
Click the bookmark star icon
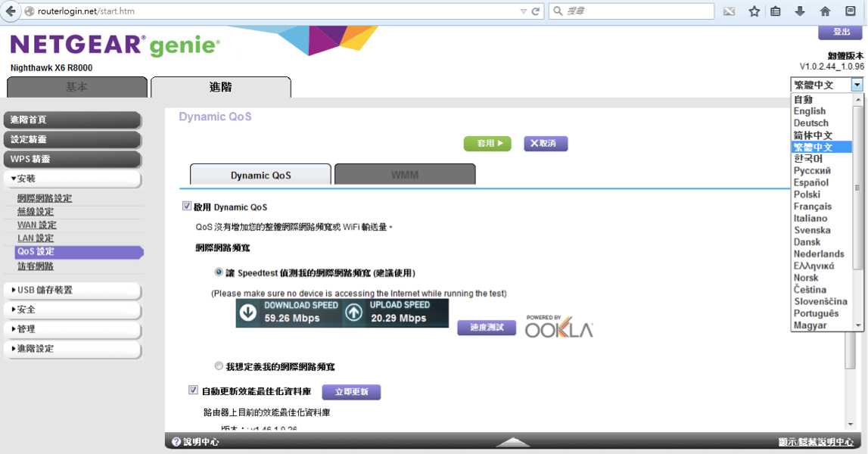pyautogui.click(x=754, y=11)
